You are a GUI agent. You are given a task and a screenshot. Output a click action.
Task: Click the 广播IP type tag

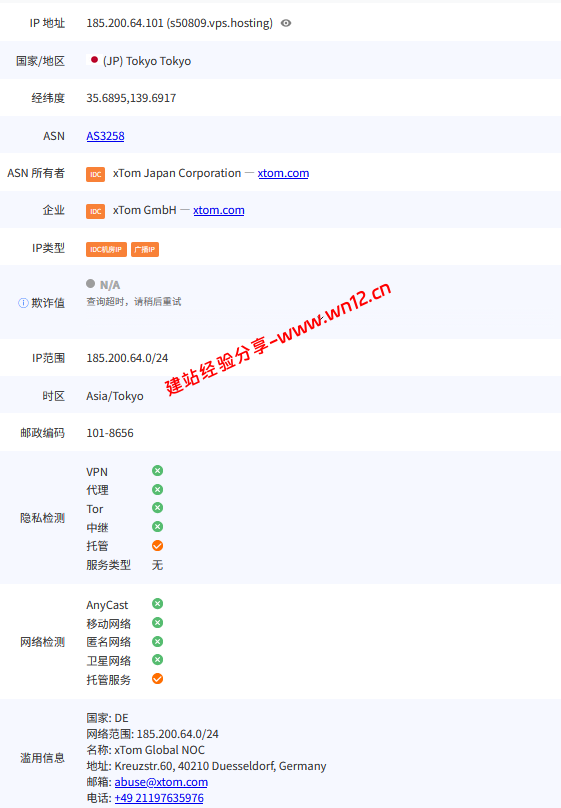(x=145, y=249)
